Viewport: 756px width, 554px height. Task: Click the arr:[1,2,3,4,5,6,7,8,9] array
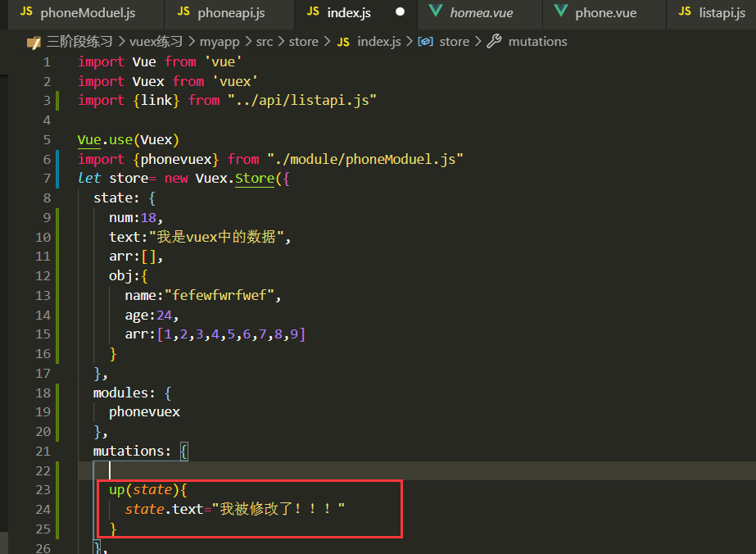coord(215,334)
